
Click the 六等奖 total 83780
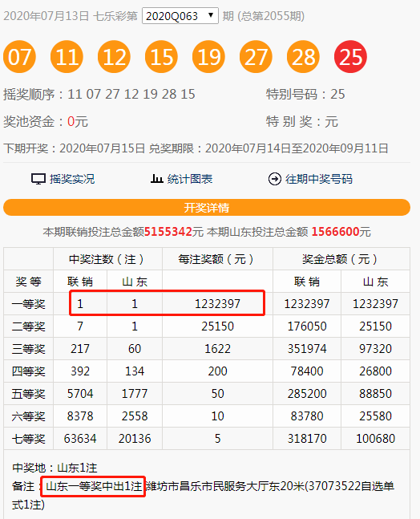[307, 416]
